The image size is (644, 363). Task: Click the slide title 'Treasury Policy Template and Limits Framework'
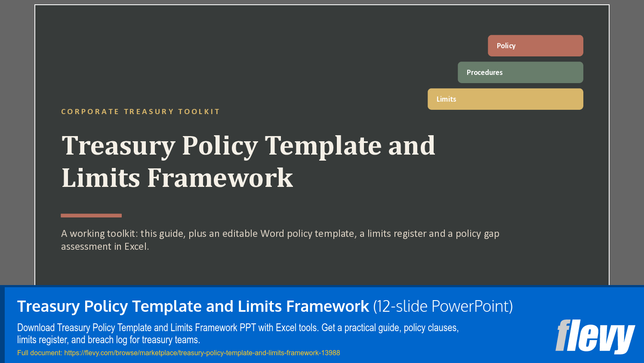point(248,161)
